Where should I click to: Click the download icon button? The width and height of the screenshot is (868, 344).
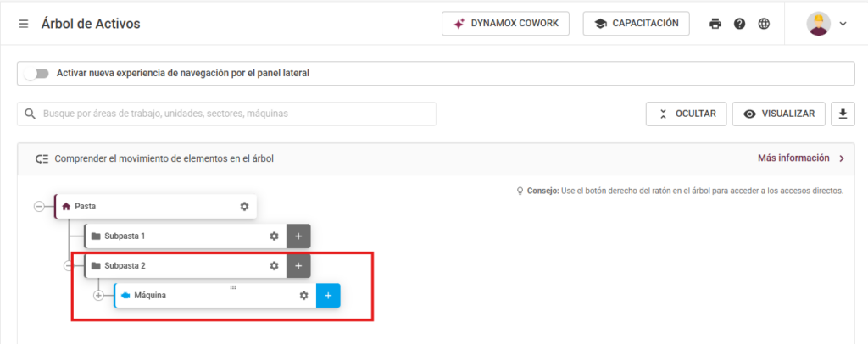pos(843,114)
